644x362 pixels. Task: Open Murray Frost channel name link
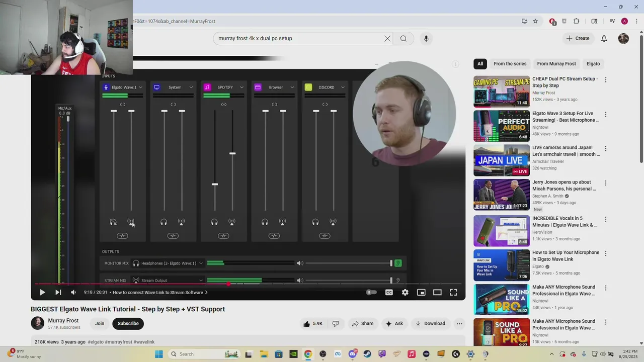point(63,321)
